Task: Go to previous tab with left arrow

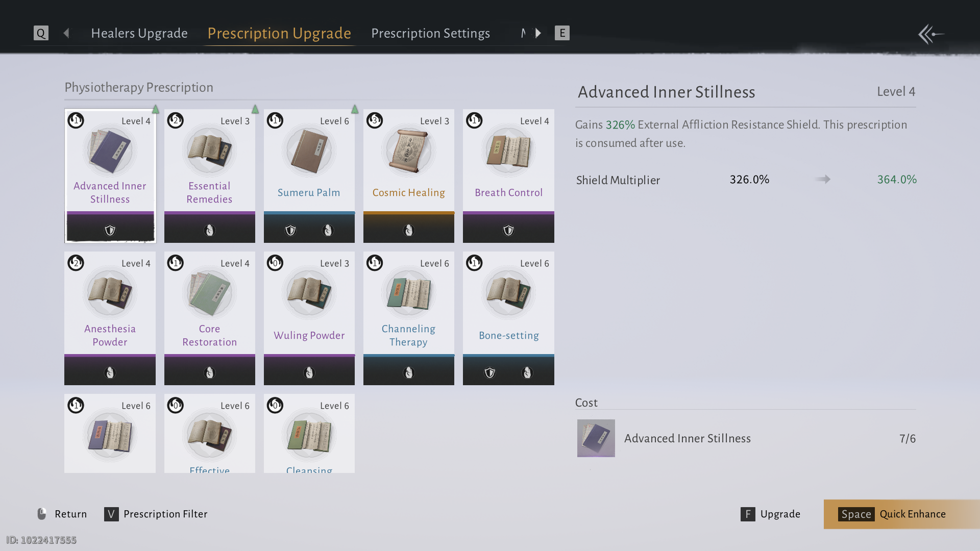Action: tap(66, 33)
